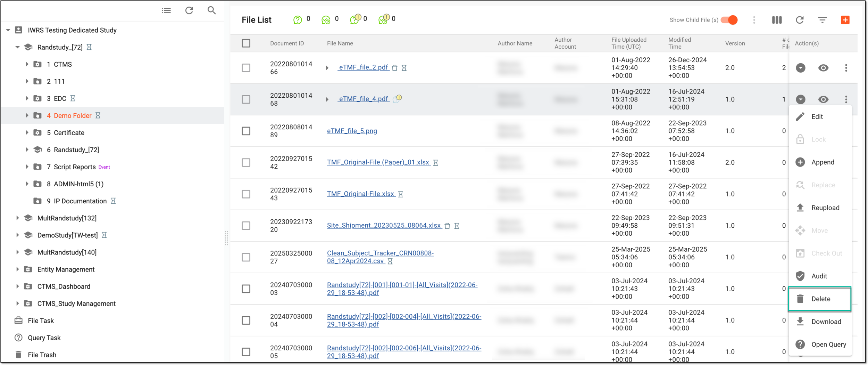868x365 pixels.
Task: Open the eTMF_file_5.png link
Action: pyautogui.click(x=352, y=131)
